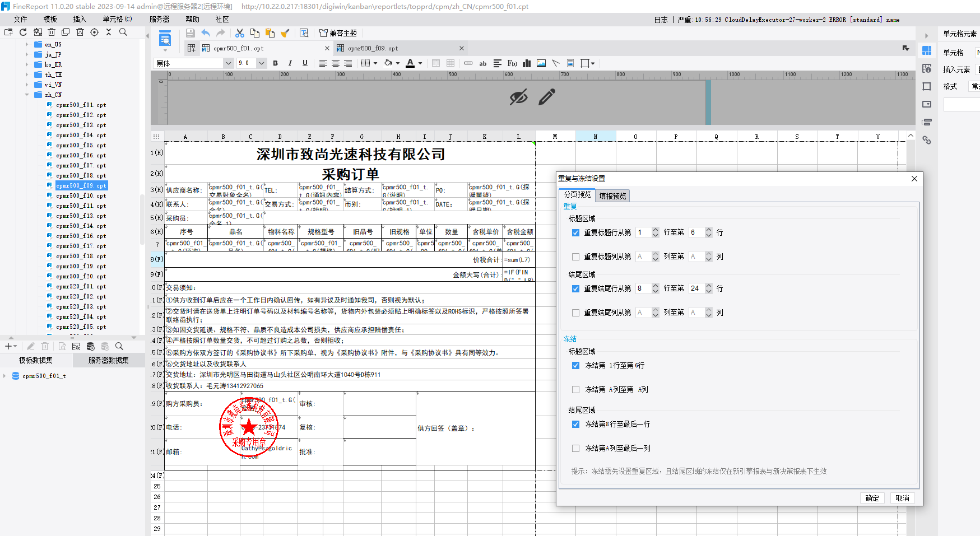Click the paste clipboard icon
The height and width of the screenshot is (536, 980).
[270, 33]
